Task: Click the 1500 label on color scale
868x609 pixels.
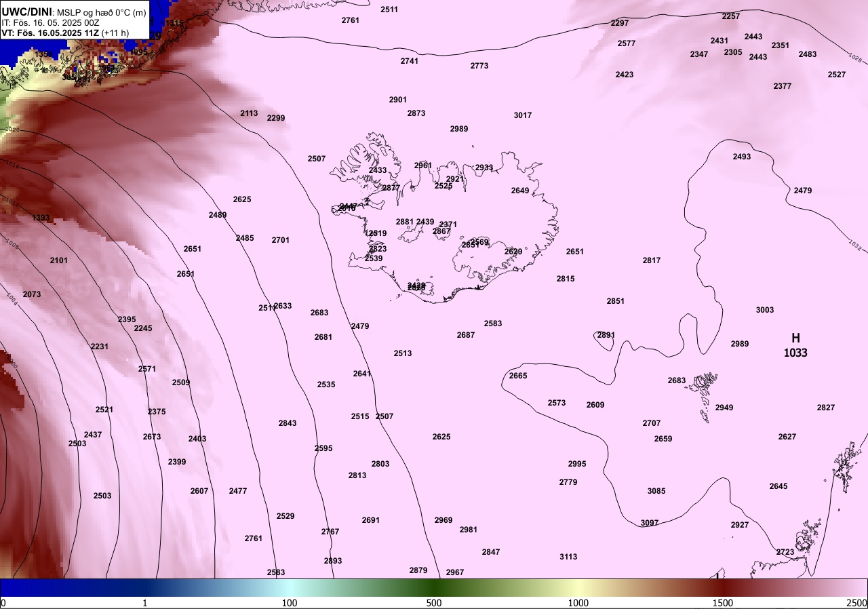Action: [723, 603]
